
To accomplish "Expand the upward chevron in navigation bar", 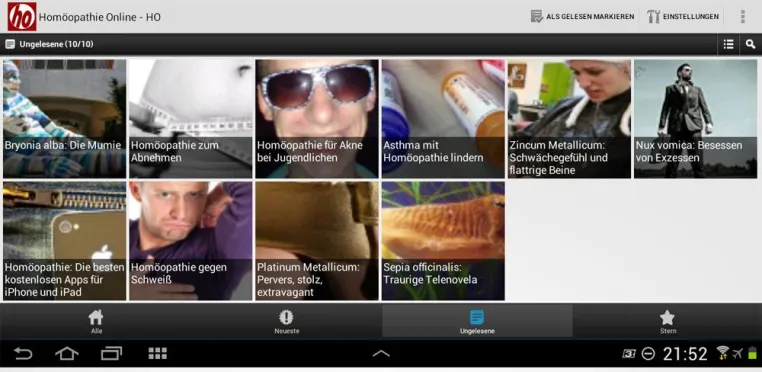I will pos(381,354).
